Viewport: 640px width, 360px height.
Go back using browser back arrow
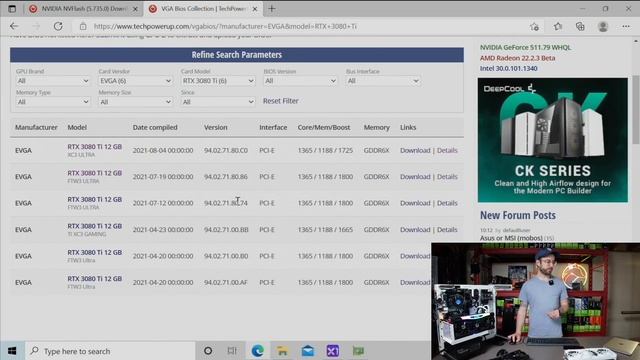(x=14, y=26)
